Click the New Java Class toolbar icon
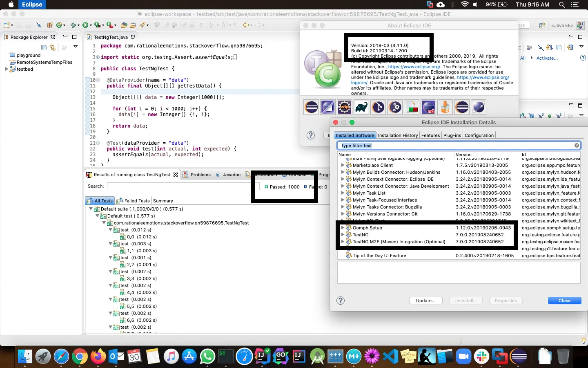This screenshot has height=368, width=588. pyautogui.click(x=59, y=25)
